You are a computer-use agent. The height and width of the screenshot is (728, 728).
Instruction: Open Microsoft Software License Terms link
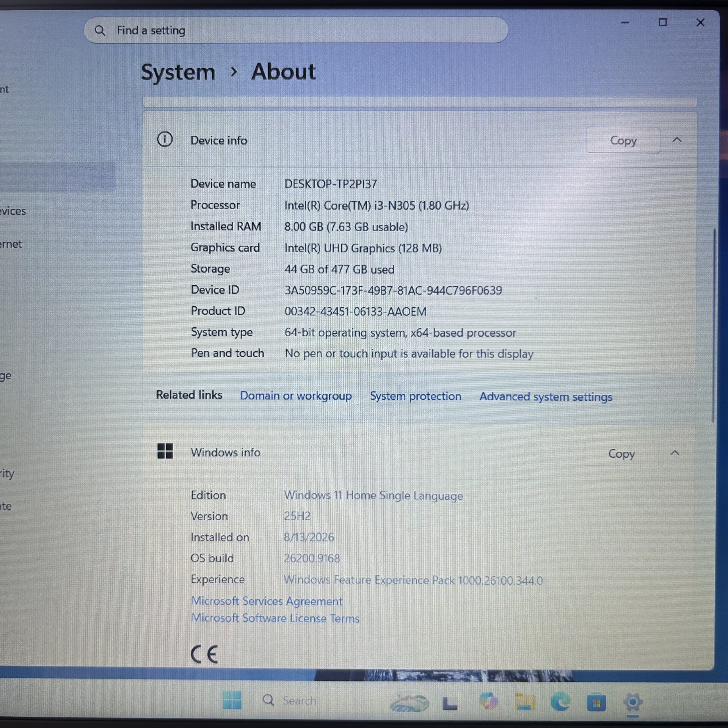tap(275, 618)
